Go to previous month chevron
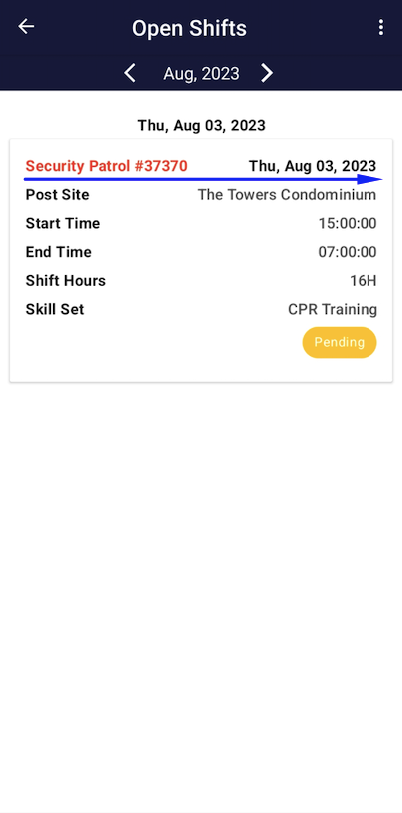Screen dimensions: 402x813 (x=130, y=73)
